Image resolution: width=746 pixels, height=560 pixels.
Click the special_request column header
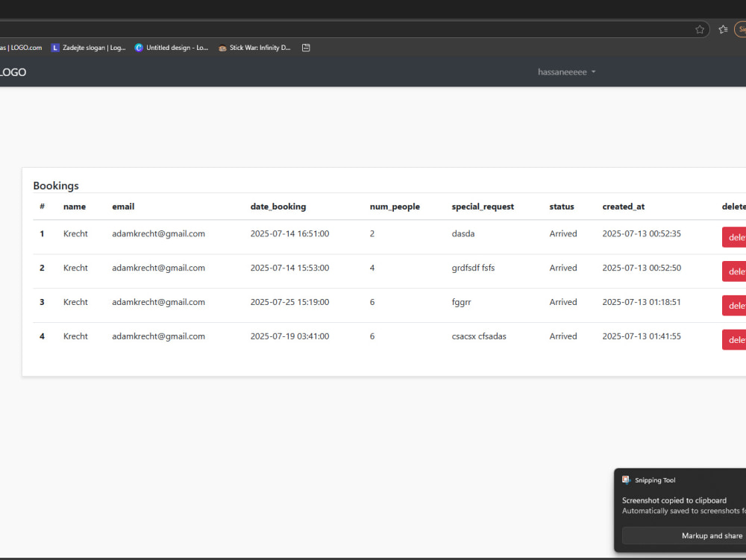(483, 207)
